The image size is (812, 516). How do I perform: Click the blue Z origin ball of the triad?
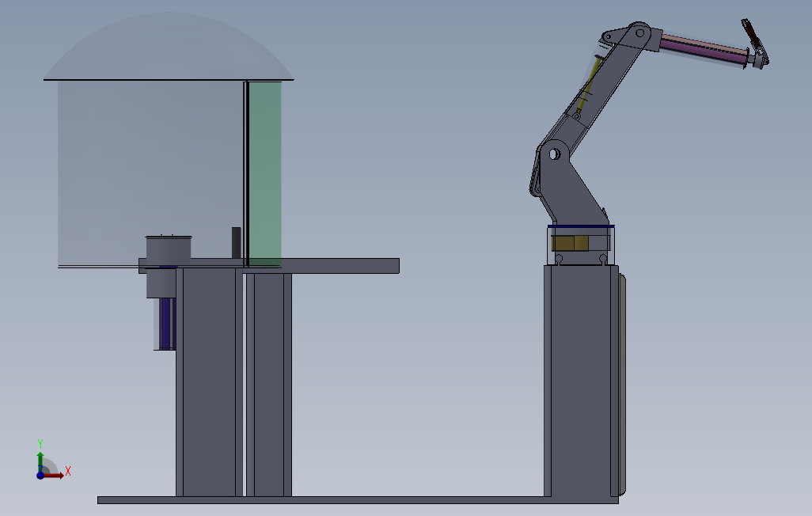pyautogui.click(x=40, y=476)
